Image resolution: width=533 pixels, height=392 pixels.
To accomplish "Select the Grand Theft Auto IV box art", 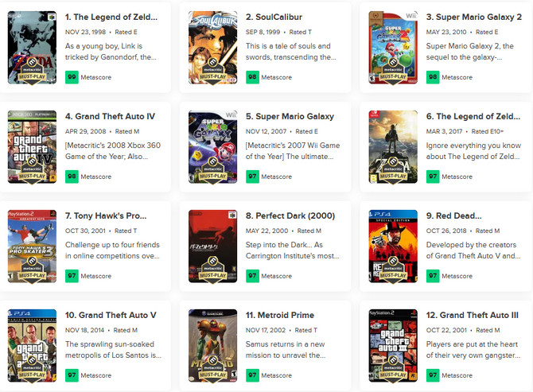I will [x=33, y=147].
